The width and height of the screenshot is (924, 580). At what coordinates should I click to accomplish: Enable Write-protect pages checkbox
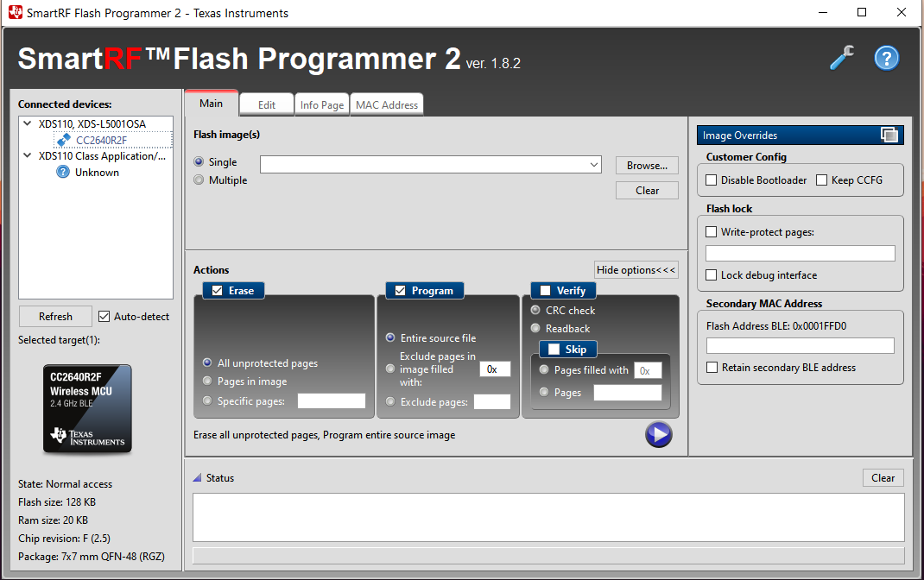[712, 232]
